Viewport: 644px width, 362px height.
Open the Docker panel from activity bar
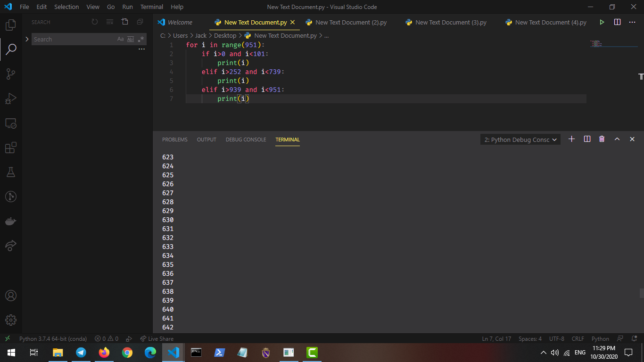pos(11,221)
